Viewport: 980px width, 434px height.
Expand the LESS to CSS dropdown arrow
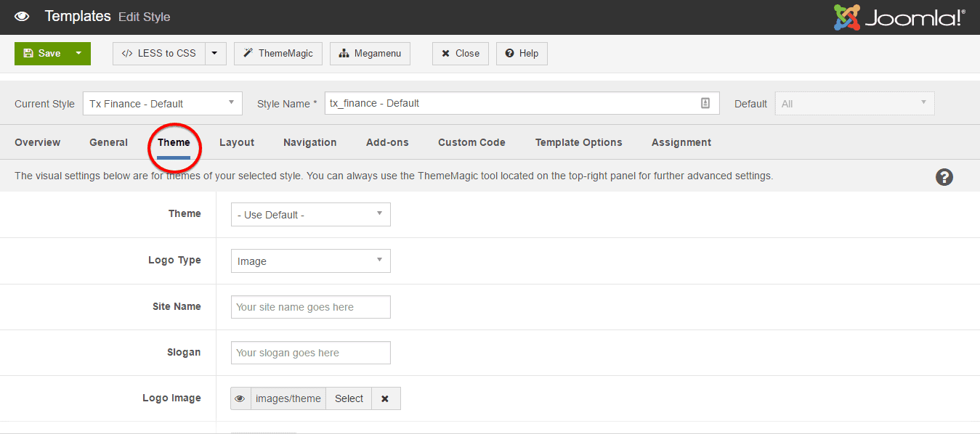(215, 54)
